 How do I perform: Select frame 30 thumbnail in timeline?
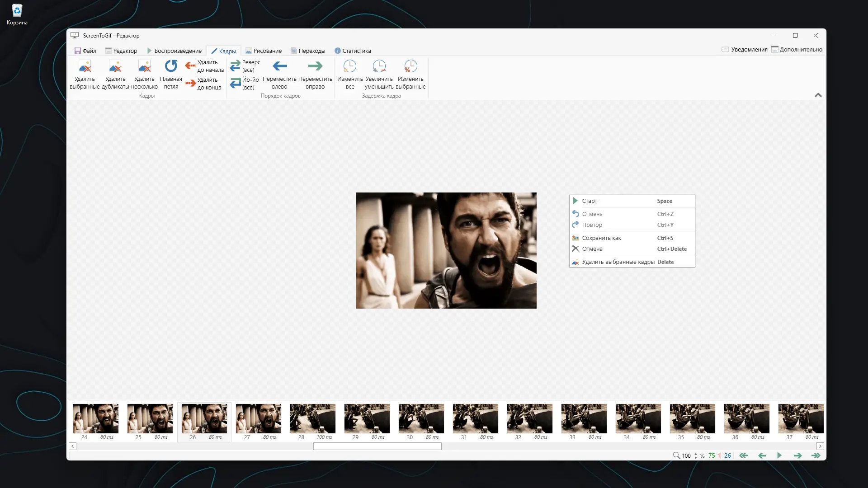[x=421, y=419]
